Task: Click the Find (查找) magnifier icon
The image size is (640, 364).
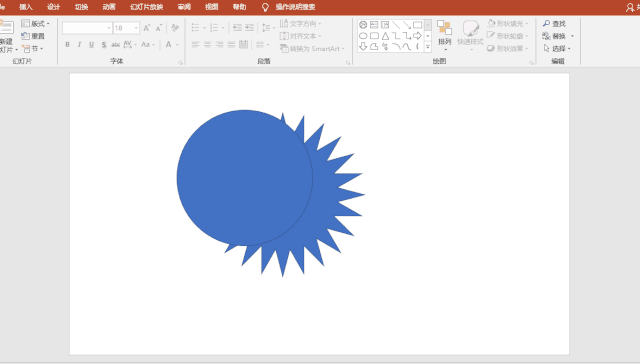Action: 546,24
